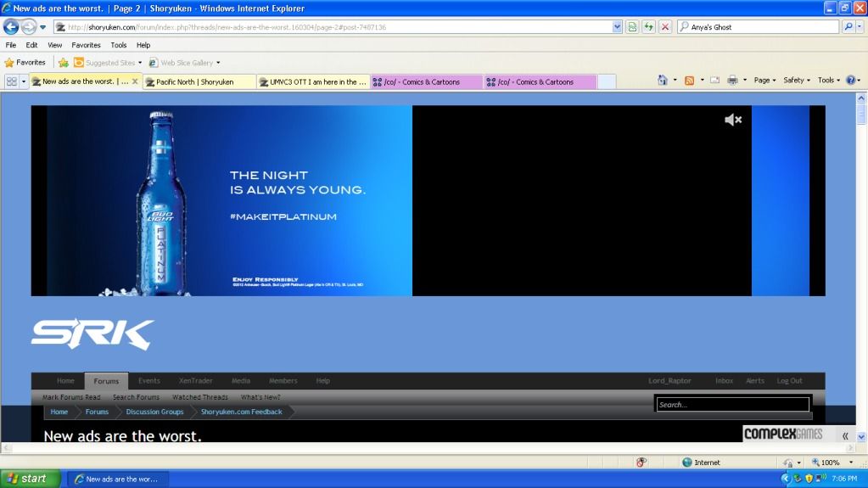Click the Log Out link
This screenshot has width=868, height=488.
pyautogui.click(x=789, y=380)
